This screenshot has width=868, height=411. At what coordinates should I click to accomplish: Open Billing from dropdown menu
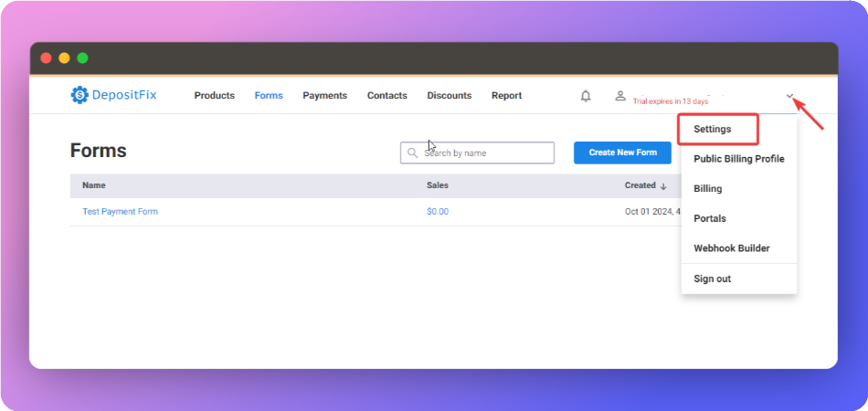[707, 189]
